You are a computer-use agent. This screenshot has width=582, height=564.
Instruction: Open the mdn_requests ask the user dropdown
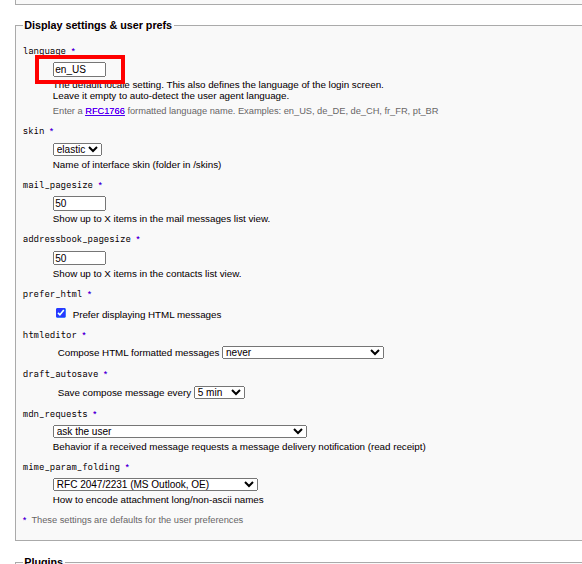pos(180,432)
